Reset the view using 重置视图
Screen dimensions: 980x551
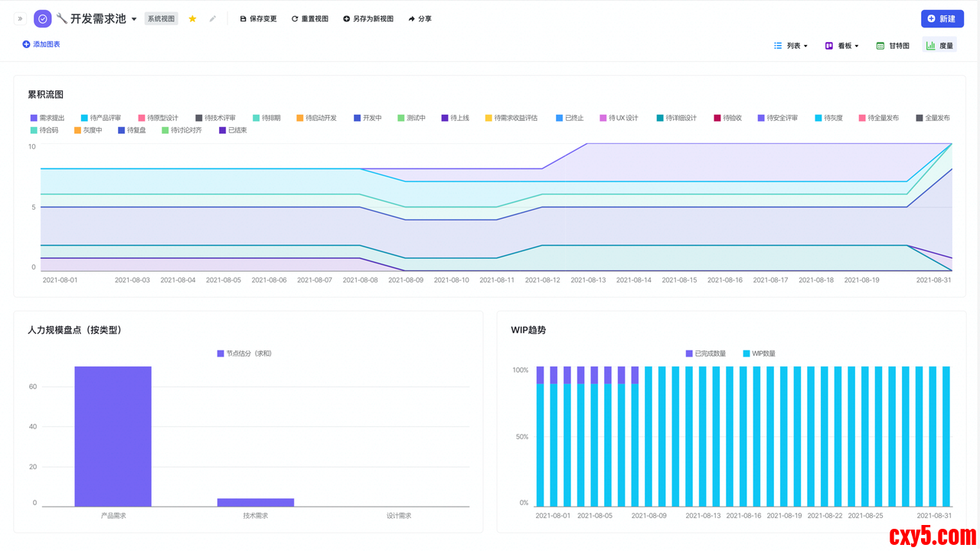coord(309,18)
